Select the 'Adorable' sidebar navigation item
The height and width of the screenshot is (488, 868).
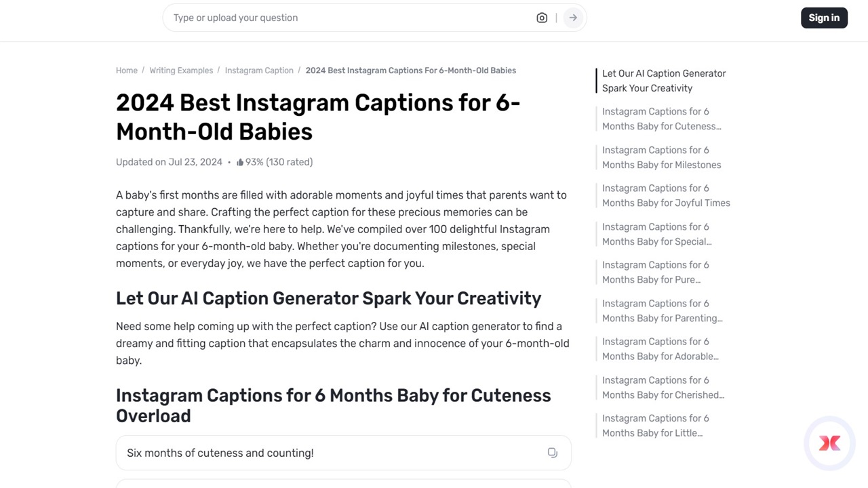pos(660,348)
